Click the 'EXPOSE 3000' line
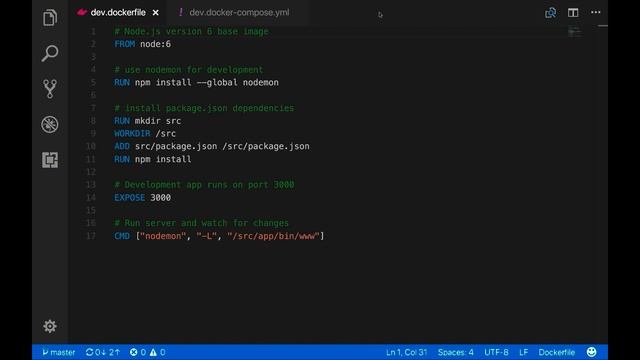The image size is (640, 360). click(x=142, y=198)
